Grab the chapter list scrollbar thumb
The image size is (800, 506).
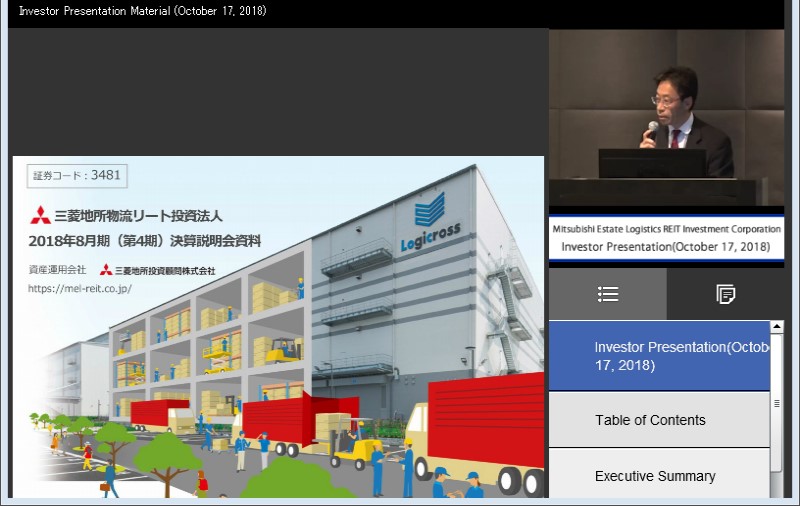tap(777, 402)
